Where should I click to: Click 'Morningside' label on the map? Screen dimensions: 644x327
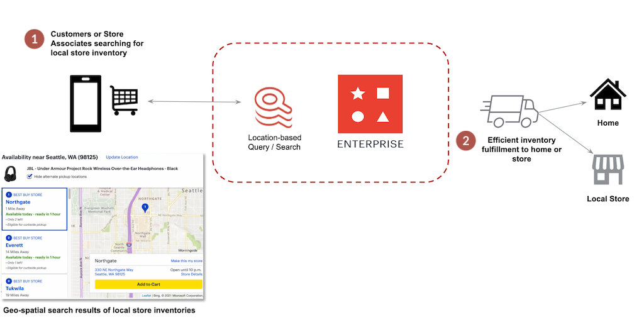187,250
